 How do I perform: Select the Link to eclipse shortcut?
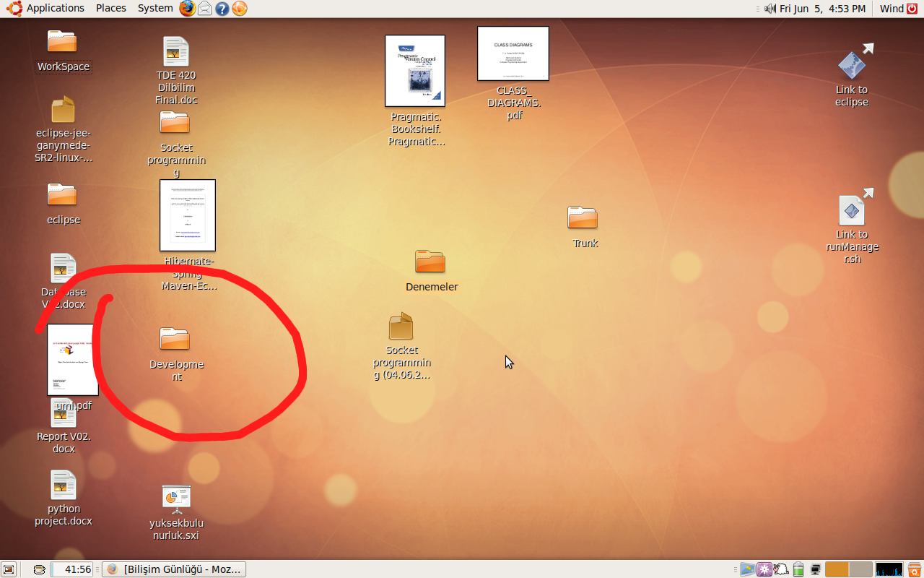tap(852, 64)
